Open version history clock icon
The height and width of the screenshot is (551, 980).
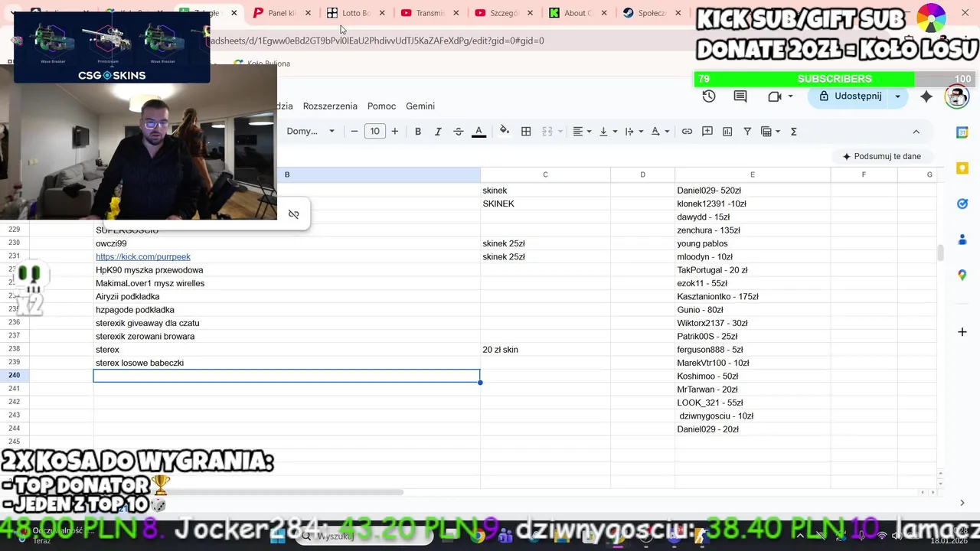[x=709, y=96]
